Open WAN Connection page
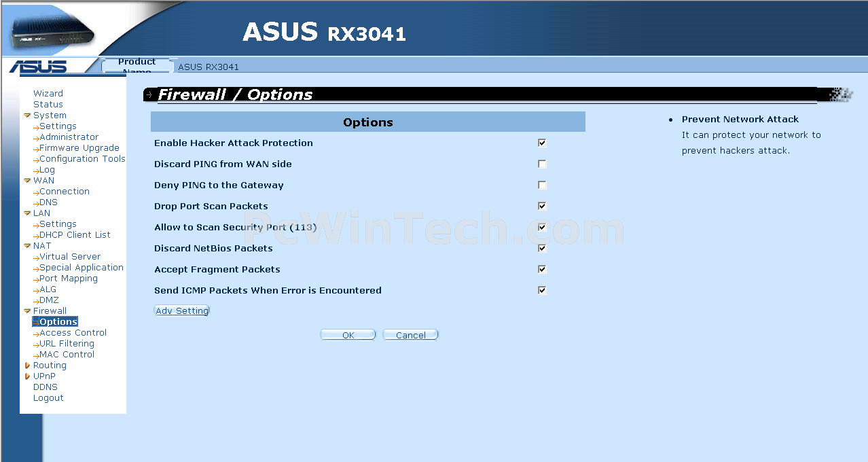868x462 pixels. click(65, 192)
